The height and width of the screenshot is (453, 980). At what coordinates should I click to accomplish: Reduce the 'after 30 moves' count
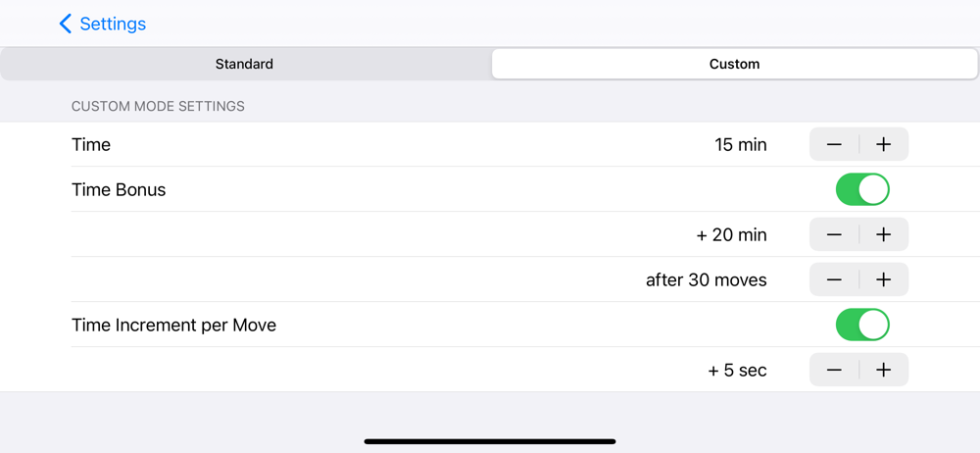834,280
